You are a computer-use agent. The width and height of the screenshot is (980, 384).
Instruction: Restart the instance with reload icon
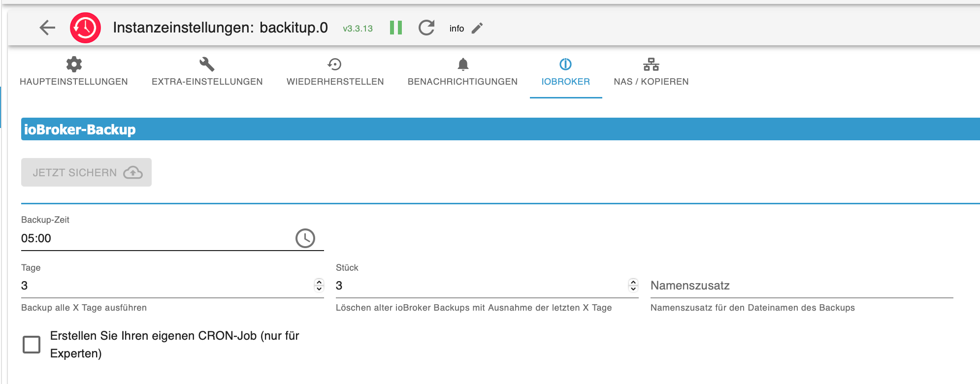[x=426, y=28]
